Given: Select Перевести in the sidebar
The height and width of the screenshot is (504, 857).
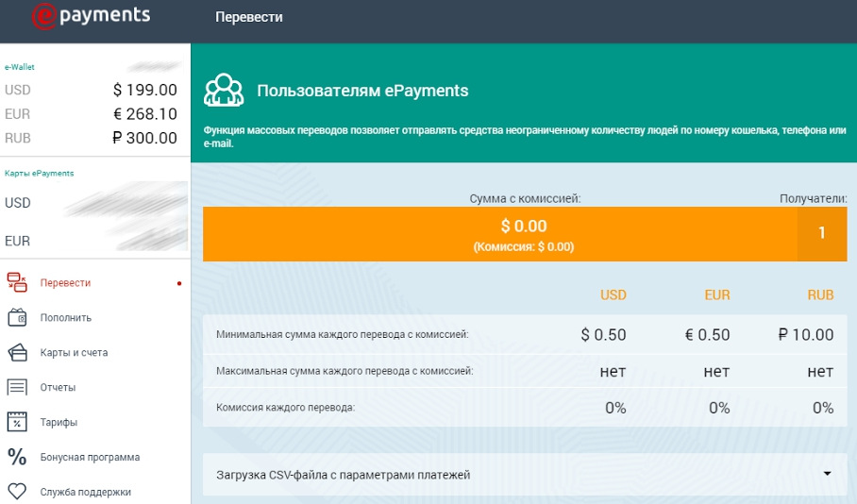Looking at the screenshot, I should 65,282.
